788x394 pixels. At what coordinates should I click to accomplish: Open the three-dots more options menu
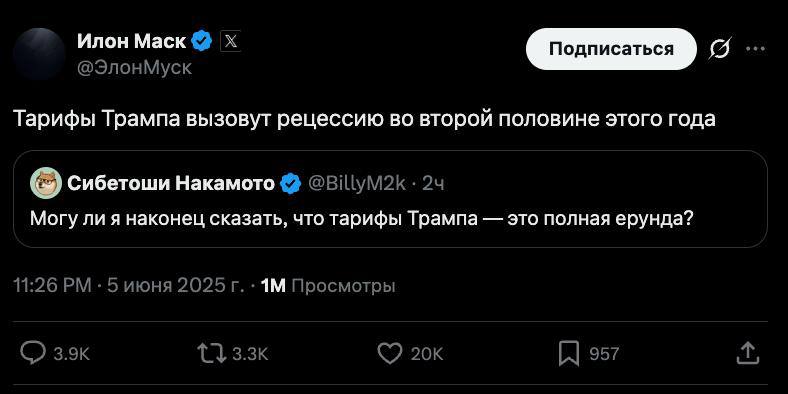(755, 49)
